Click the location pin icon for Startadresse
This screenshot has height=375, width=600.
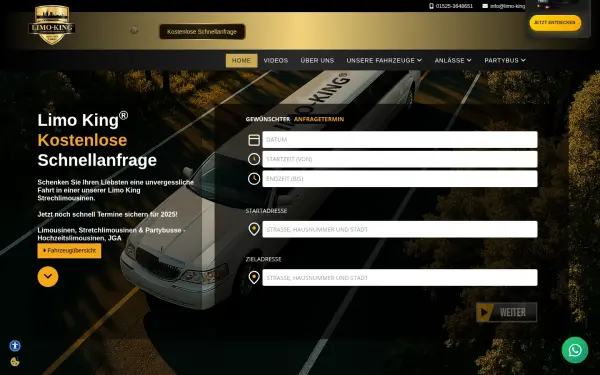254,229
